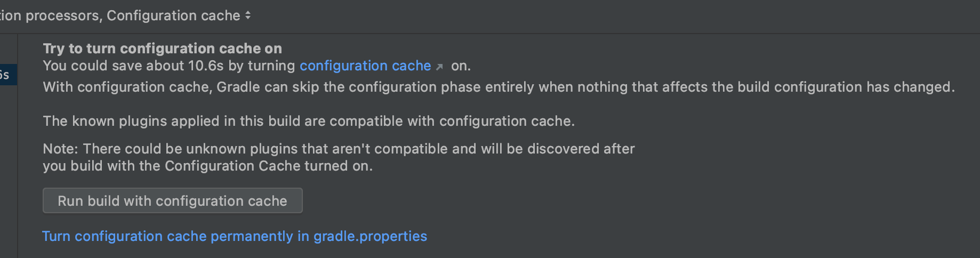This screenshot has width=980, height=258.
Task: Open the dropdown ending in "Configuration cache"
Action: [x=125, y=15]
